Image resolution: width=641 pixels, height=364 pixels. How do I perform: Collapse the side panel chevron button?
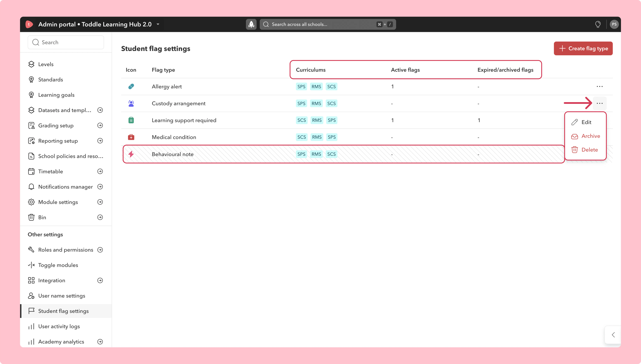pyautogui.click(x=613, y=335)
